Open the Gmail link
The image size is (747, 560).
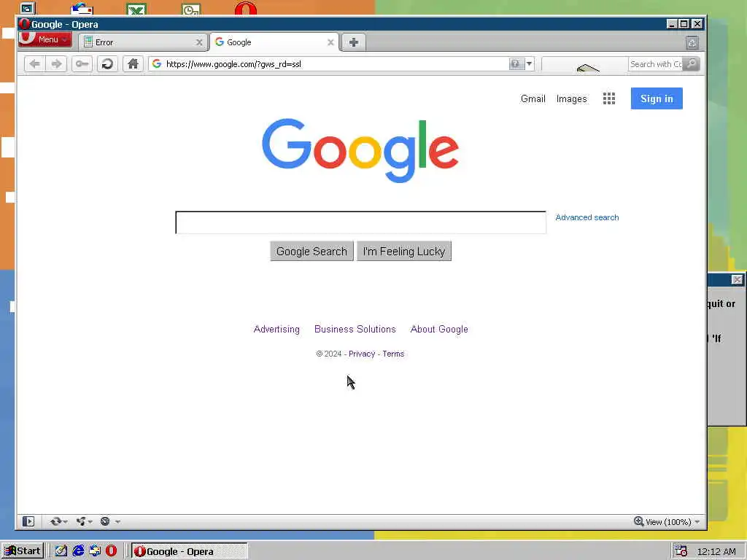533,98
